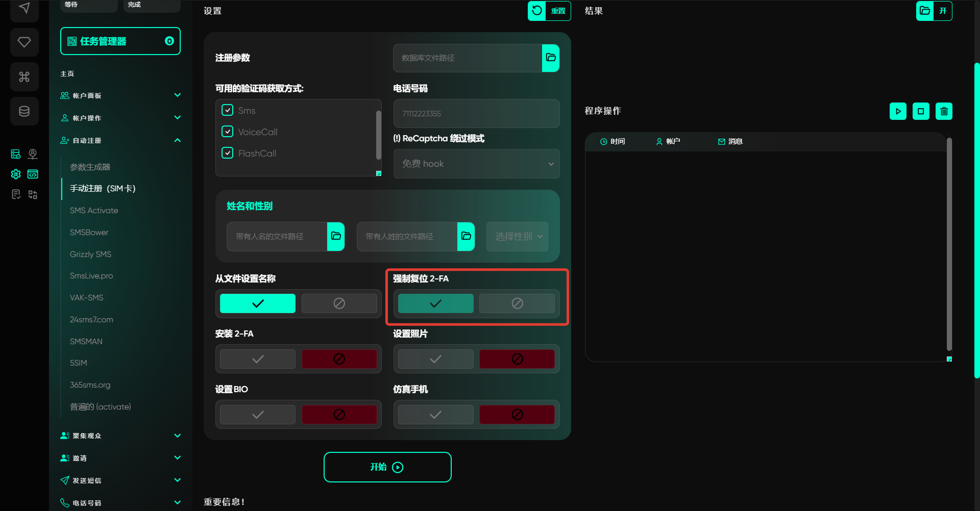The width and height of the screenshot is (980, 511).
Task: Uncheck the Sms verification checkbox
Action: (228, 110)
